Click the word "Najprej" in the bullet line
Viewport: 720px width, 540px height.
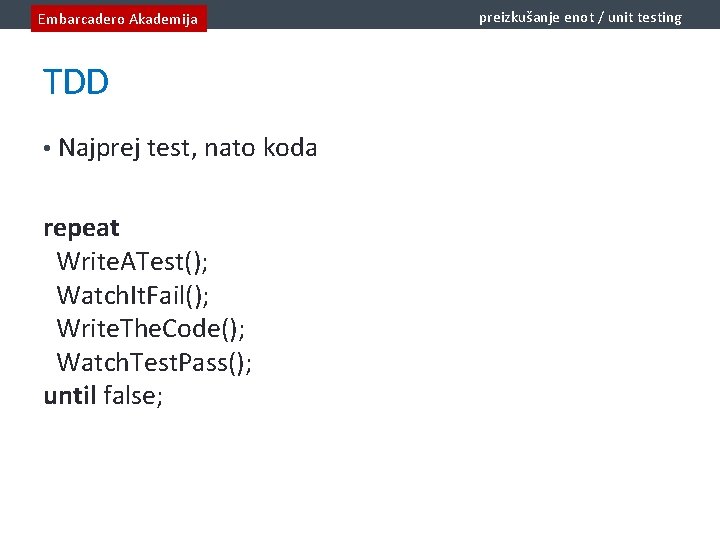click(99, 149)
